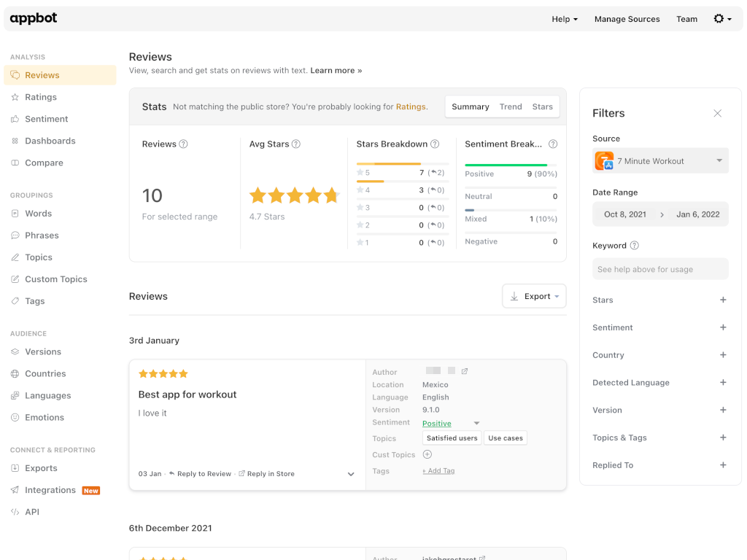This screenshot has width=747, height=560.
Task: Switch to the Trend stats tab
Action: click(511, 106)
